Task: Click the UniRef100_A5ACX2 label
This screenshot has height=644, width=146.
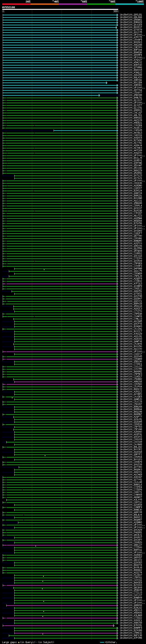Action: 131,63
